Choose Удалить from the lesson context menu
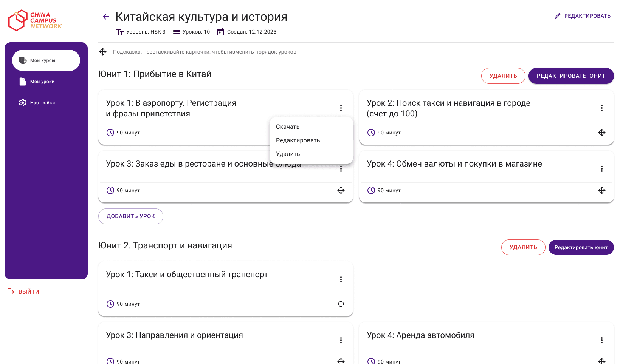 [x=288, y=154]
